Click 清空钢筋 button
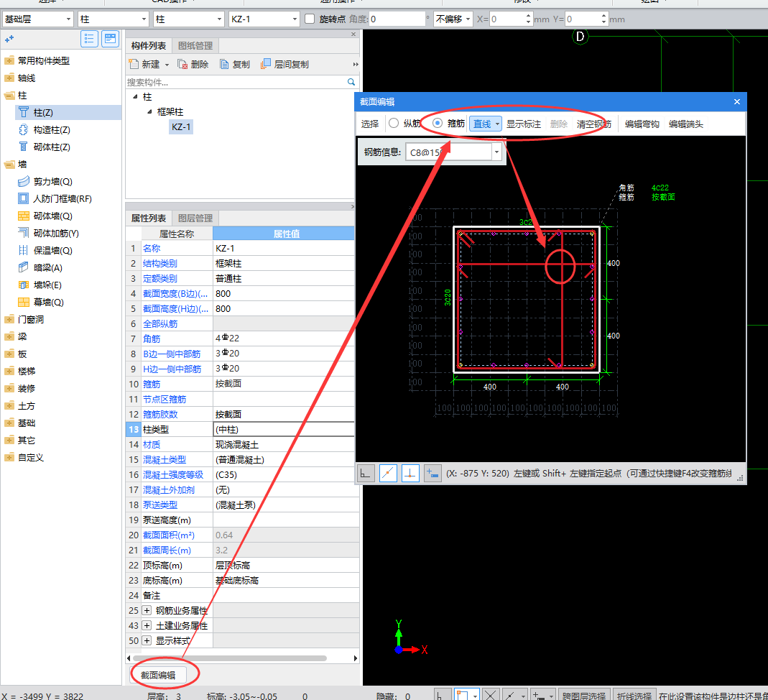The width and height of the screenshot is (768, 700). [x=594, y=124]
